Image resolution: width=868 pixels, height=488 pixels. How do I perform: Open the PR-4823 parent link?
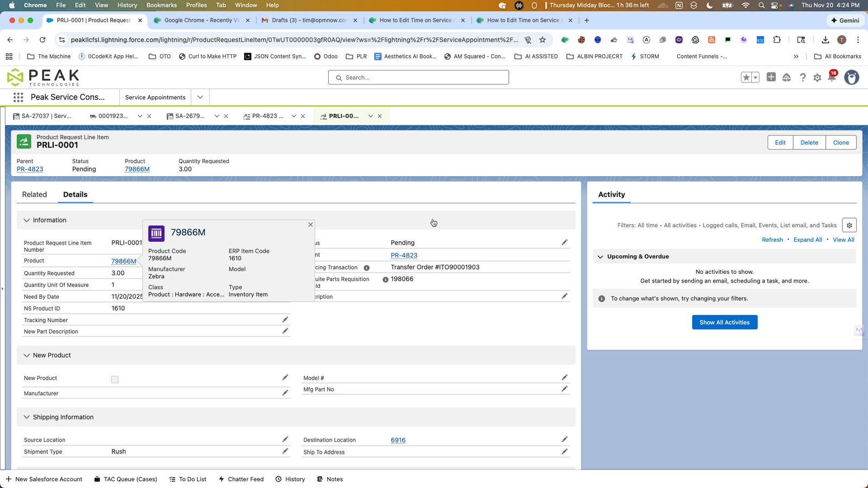(x=30, y=169)
